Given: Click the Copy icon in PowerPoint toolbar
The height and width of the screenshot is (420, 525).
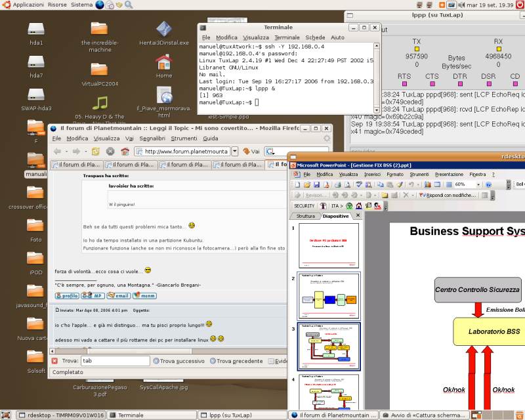Looking at the screenshot, I should click(x=381, y=184).
